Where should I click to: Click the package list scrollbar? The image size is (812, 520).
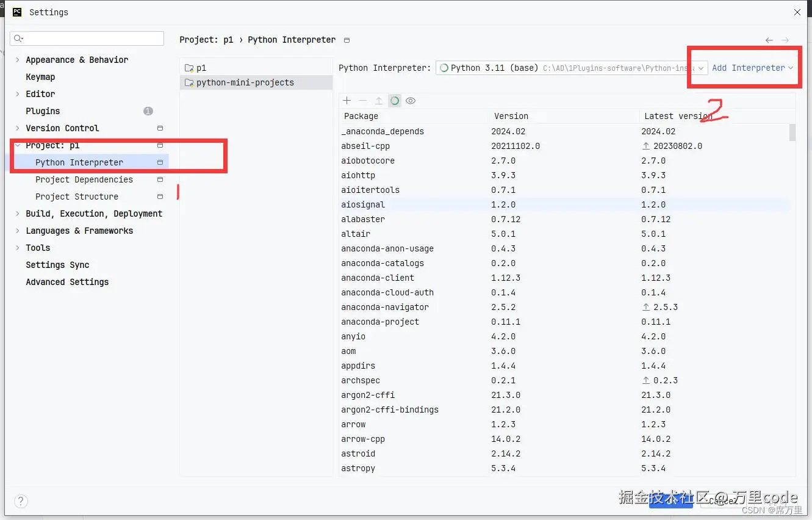point(792,132)
